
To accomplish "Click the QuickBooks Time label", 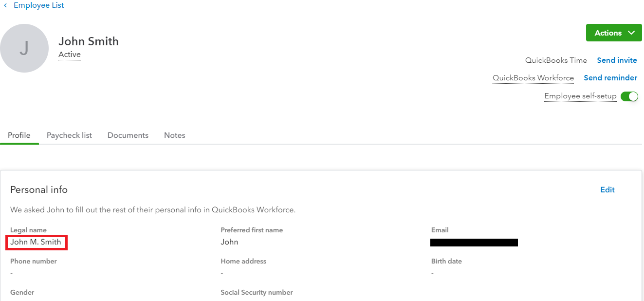I will click(556, 60).
